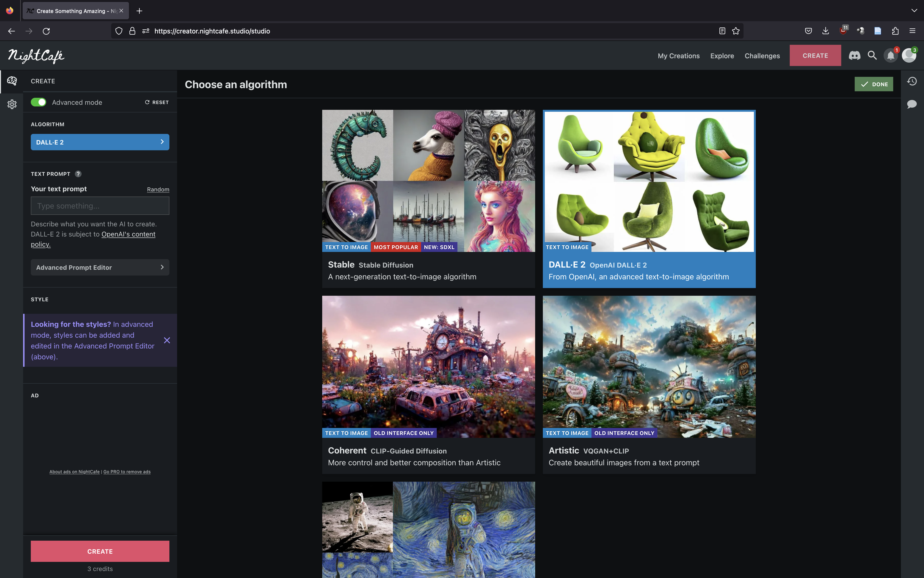
Task: Dismiss the styles hint with X
Action: coord(167,340)
